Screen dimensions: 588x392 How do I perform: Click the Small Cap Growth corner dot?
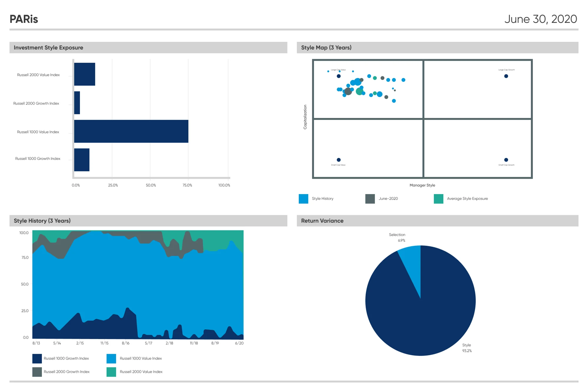(x=506, y=160)
